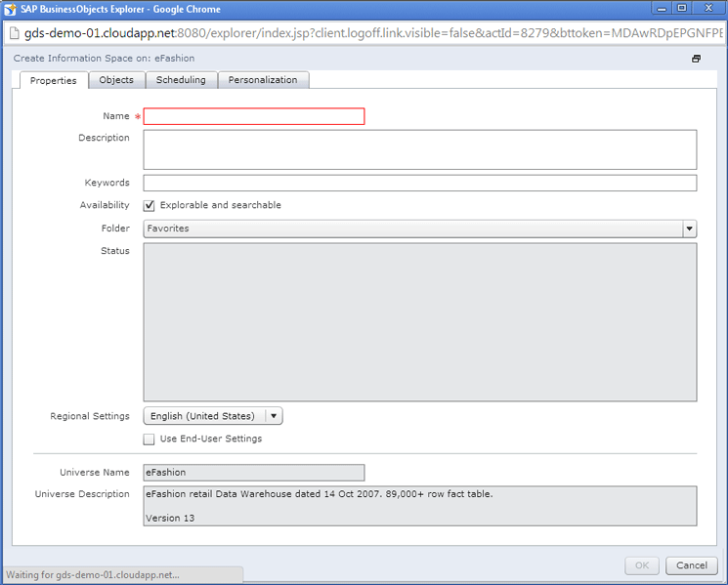Click the SAP BusinessObjects window title icon
This screenshot has width=728, height=585.
pyautogui.click(x=11, y=9)
